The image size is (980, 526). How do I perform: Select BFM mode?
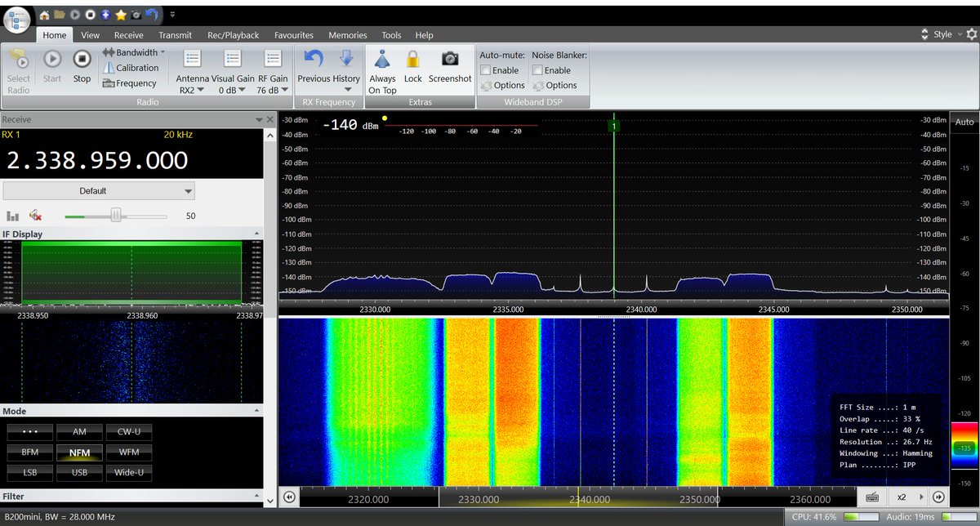(30, 452)
